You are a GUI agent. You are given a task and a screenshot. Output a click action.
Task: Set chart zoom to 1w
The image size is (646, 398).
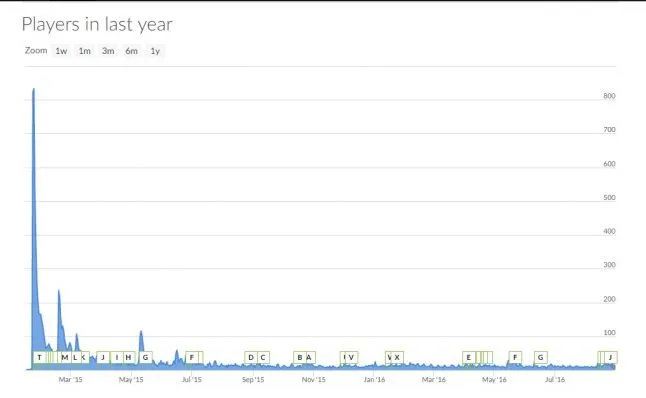61,51
